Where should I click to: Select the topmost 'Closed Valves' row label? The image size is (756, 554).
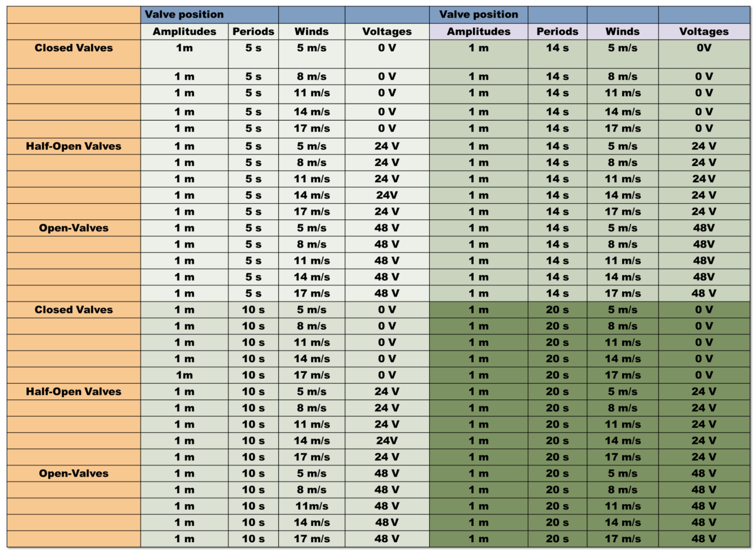coord(73,48)
